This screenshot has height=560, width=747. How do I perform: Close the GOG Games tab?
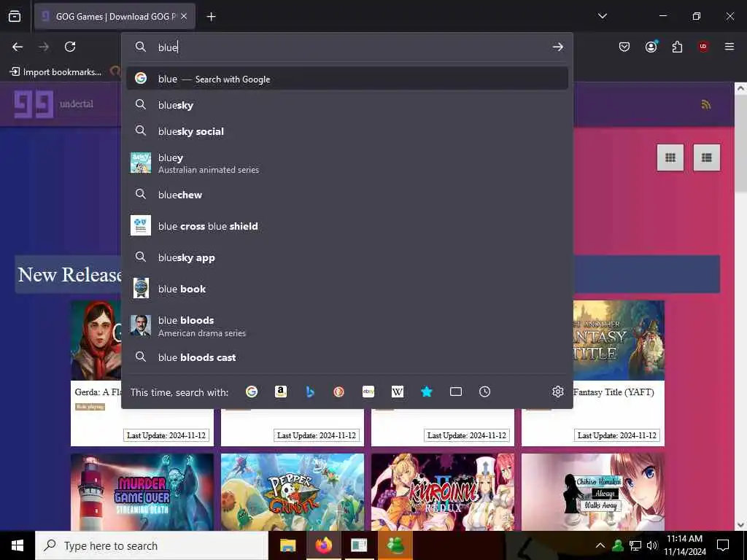pos(184,16)
